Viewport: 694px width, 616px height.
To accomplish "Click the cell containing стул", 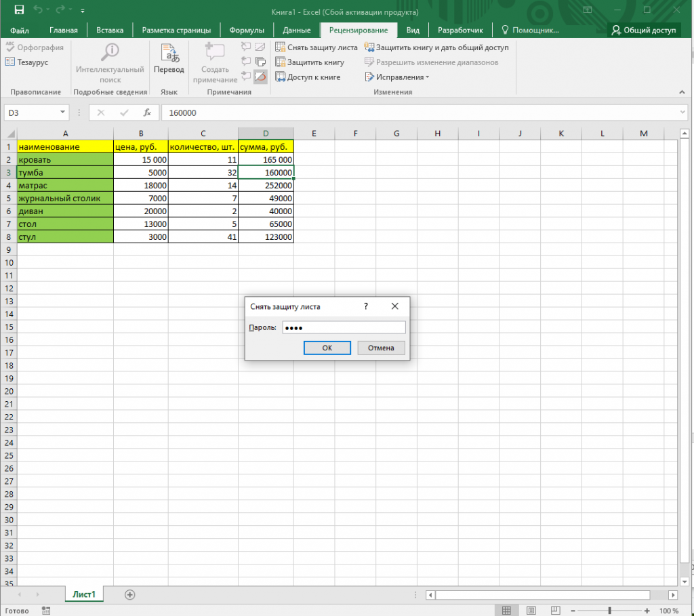I will click(x=65, y=237).
